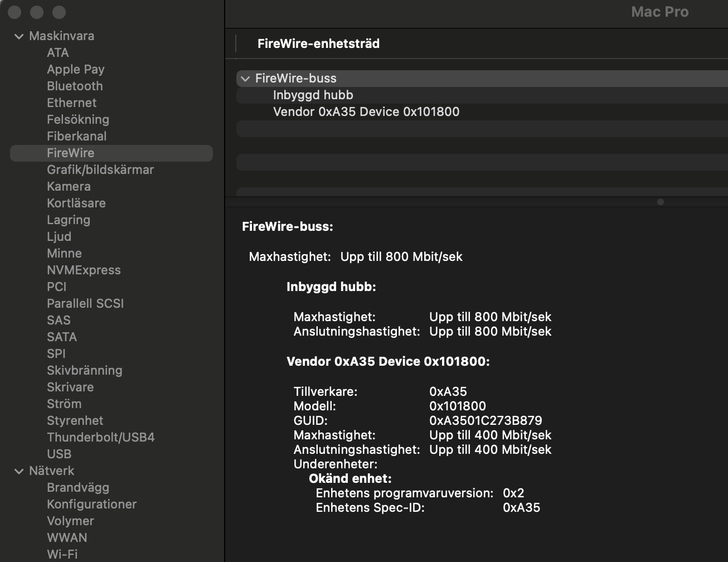This screenshot has width=728, height=562.
Task: Click the Enhetens Spec-ID value 0xA35
Action: (521, 507)
